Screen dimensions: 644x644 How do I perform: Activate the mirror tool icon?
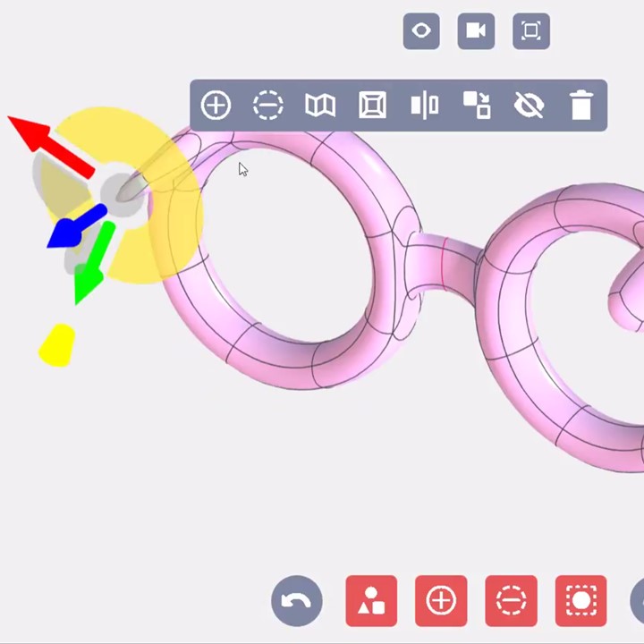pos(424,106)
